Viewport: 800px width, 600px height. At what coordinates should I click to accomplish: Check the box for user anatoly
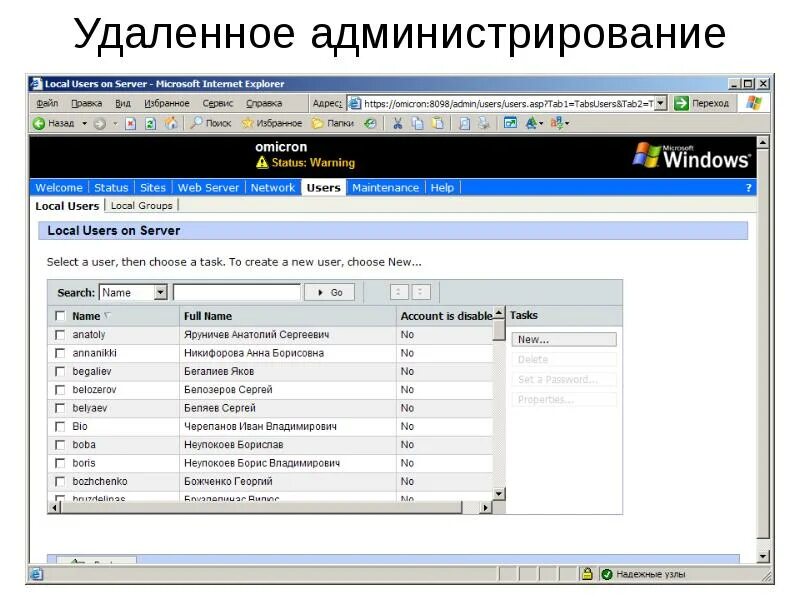(60, 335)
